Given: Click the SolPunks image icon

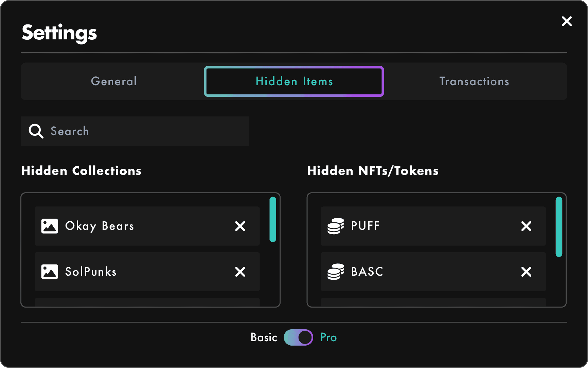Looking at the screenshot, I should pyautogui.click(x=50, y=272).
